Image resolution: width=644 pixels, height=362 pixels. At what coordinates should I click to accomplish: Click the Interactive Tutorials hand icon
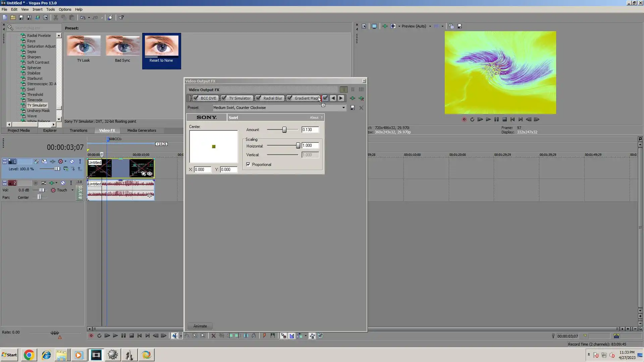(110, 17)
